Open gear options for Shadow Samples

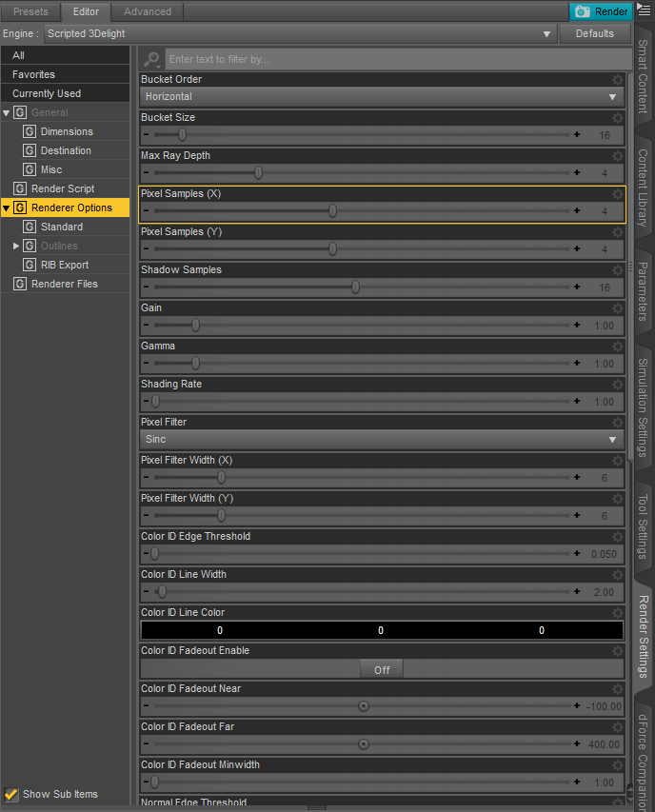tap(617, 270)
